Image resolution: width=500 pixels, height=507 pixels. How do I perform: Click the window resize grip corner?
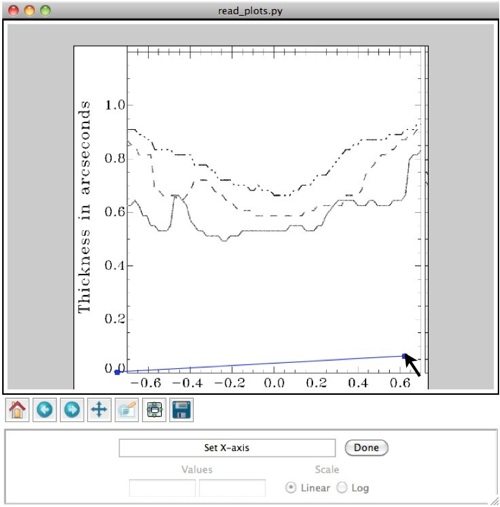point(494,501)
